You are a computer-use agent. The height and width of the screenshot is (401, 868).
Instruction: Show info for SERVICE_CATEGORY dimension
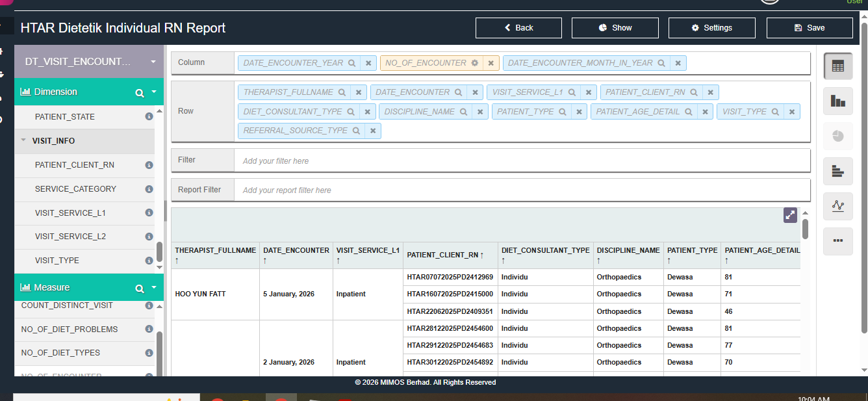point(149,189)
